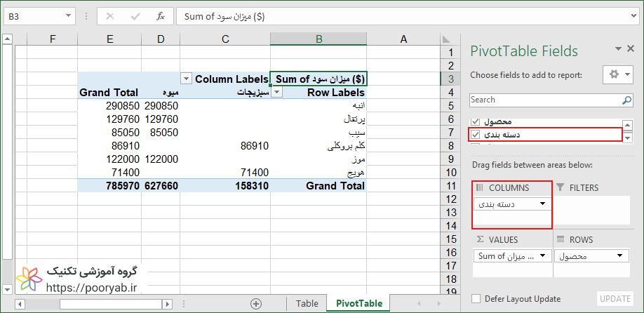The height and width of the screenshot is (313, 644).
Task: Select column D header
Action: tap(161, 39)
